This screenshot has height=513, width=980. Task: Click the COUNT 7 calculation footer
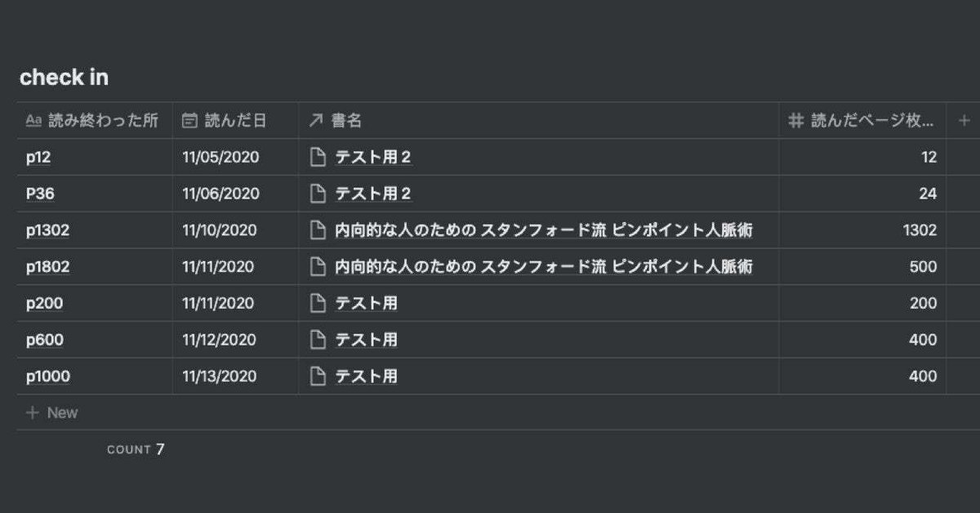pos(136,449)
